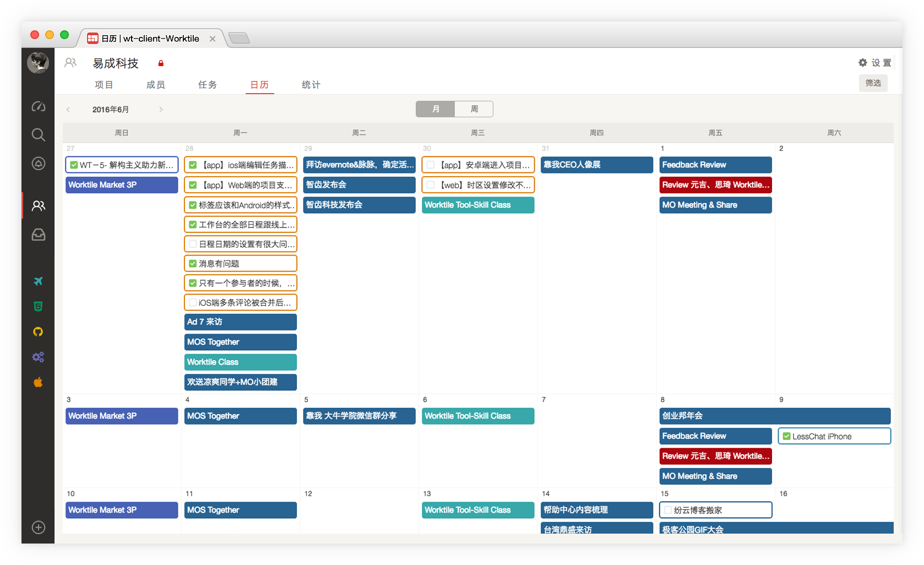Uncheck 【app】Web端的项目 checkbox
Image resolution: width=924 pixels, height=565 pixels.
(x=193, y=185)
